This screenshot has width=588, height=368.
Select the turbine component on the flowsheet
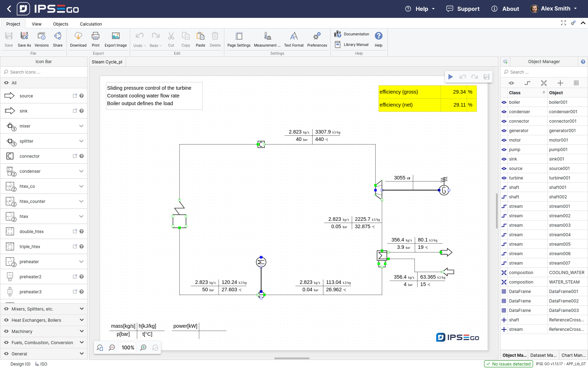(x=378, y=190)
